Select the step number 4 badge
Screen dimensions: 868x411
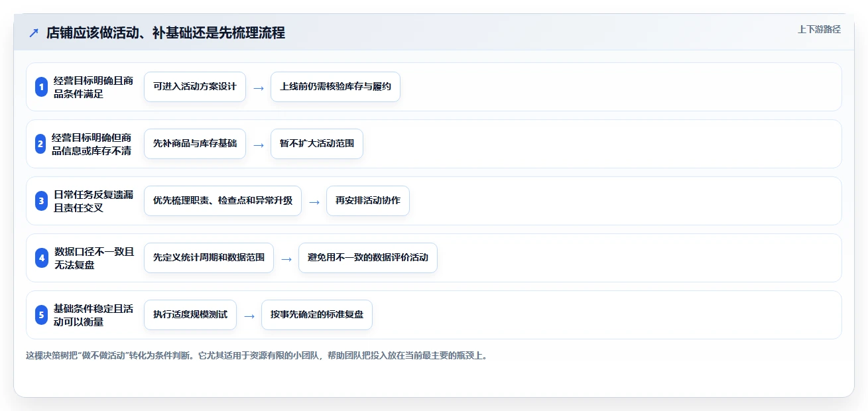click(41, 258)
